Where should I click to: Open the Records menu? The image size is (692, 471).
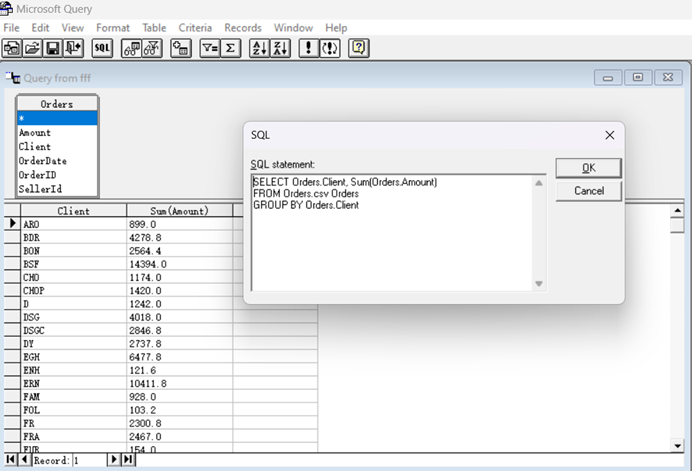pyautogui.click(x=243, y=28)
